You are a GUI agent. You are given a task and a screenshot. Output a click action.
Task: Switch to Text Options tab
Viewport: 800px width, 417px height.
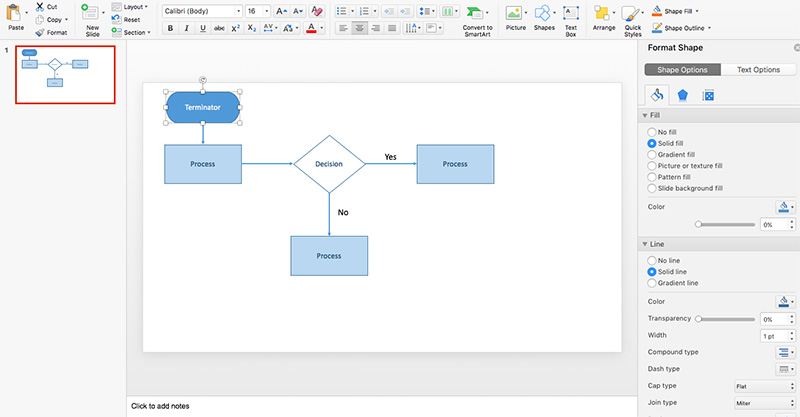click(x=758, y=70)
